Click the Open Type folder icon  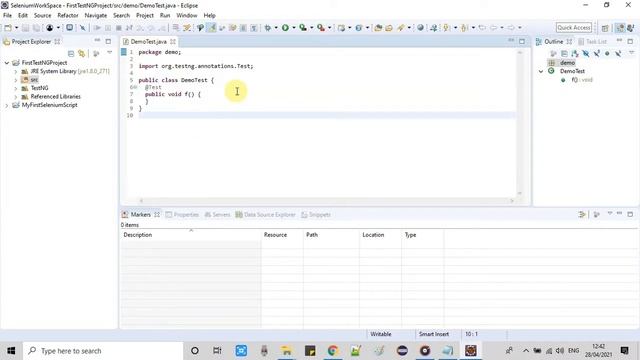pyautogui.click(x=378, y=28)
